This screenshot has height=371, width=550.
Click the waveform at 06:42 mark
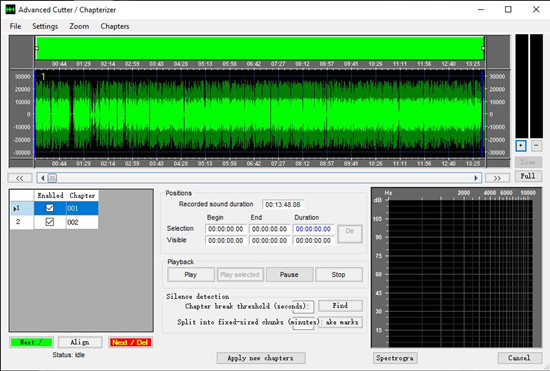(x=254, y=114)
